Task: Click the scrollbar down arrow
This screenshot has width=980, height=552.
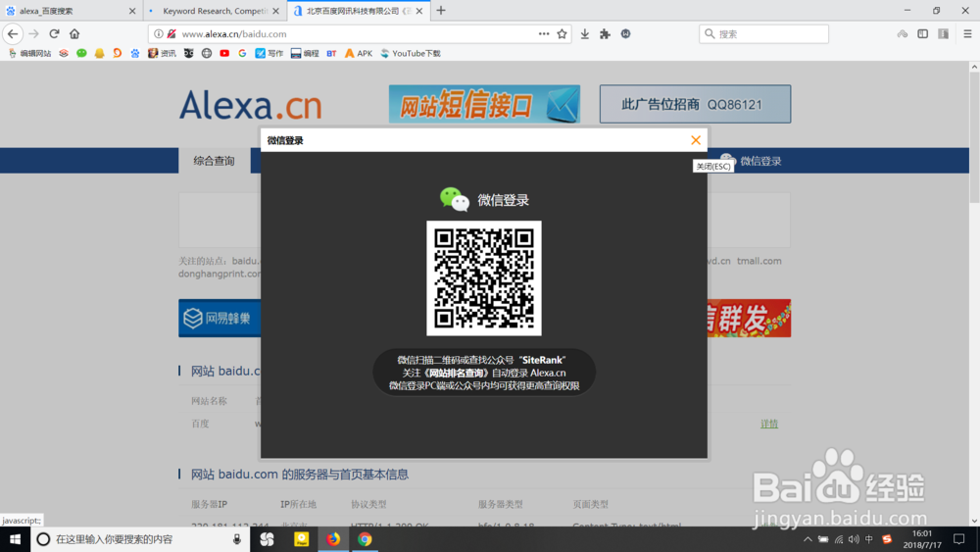Action: [x=974, y=521]
